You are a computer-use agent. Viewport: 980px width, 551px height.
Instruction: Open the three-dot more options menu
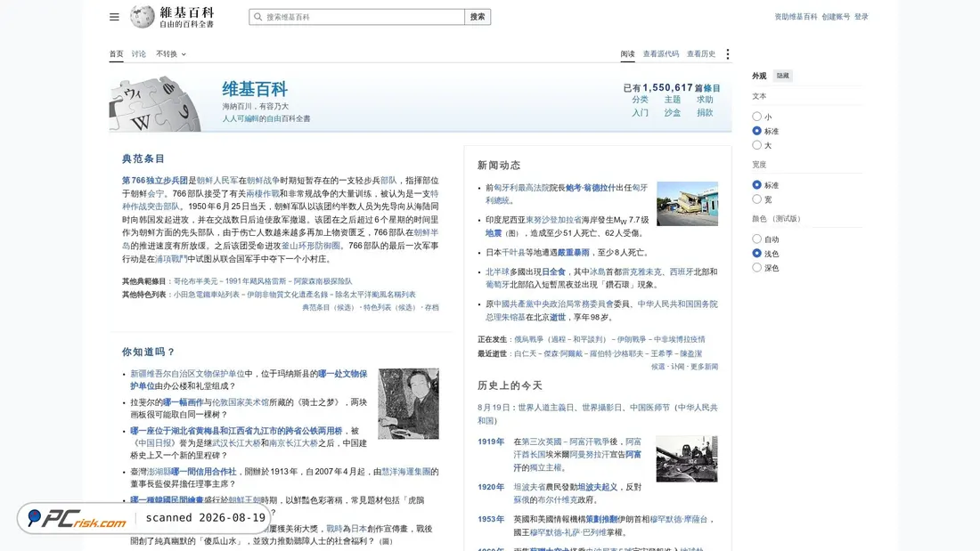[728, 54]
